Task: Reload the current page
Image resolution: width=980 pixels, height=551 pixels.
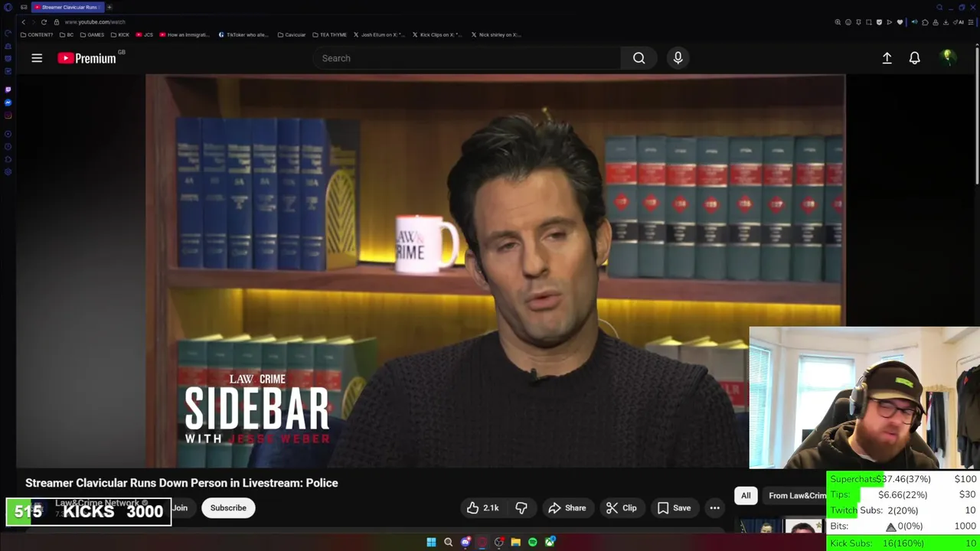Action: tap(44, 22)
